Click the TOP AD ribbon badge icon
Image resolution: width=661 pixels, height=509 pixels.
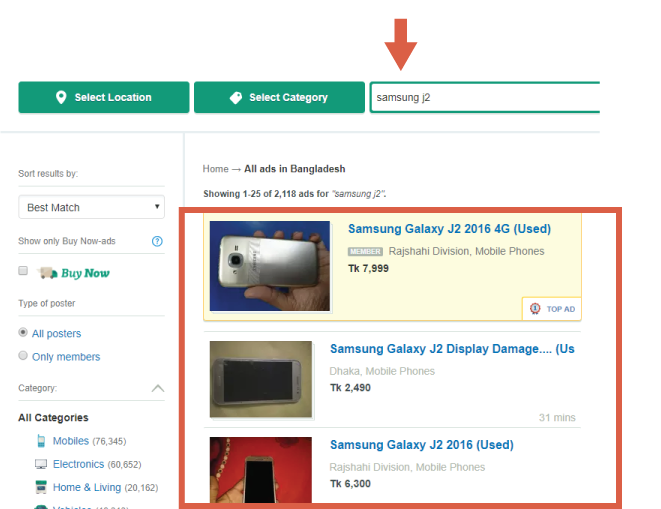(535, 309)
